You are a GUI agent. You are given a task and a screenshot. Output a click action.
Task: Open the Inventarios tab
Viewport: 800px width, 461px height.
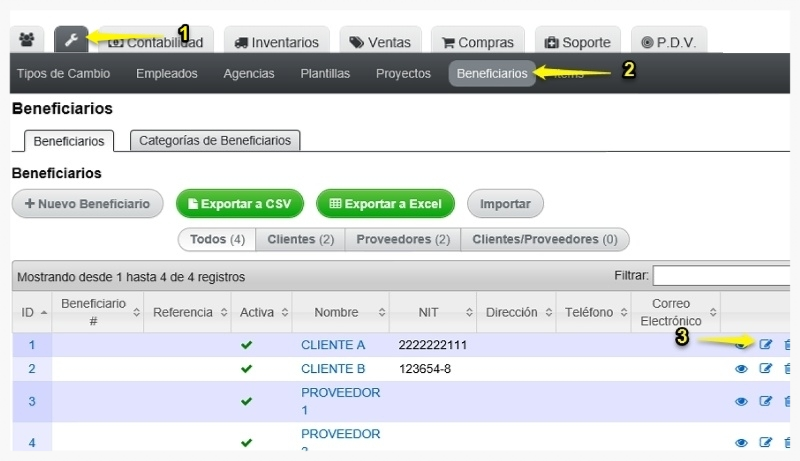(277, 42)
